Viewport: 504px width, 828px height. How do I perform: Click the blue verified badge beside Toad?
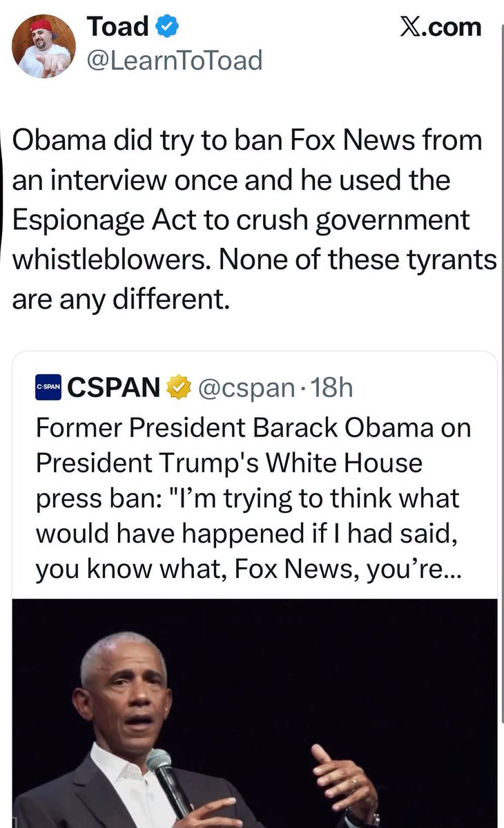[167, 27]
